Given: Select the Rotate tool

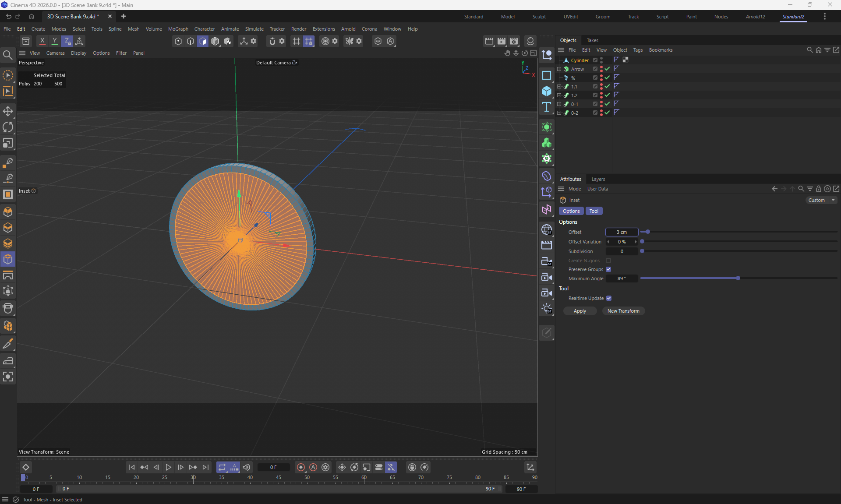Looking at the screenshot, I should point(8,127).
